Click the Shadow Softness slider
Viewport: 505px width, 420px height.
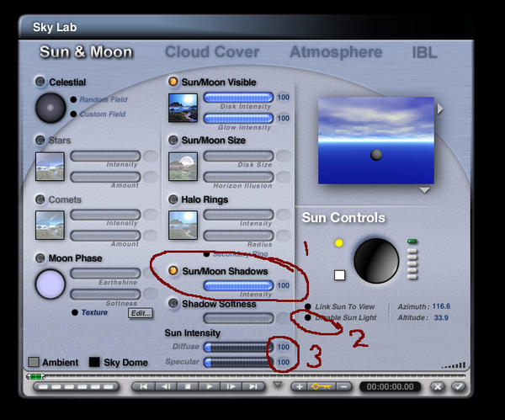pyautogui.click(x=239, y=318)
